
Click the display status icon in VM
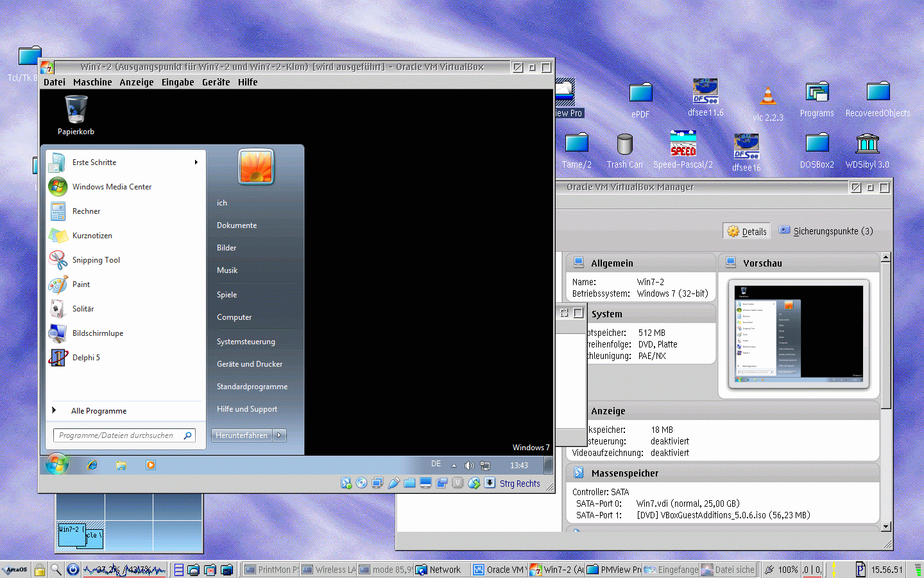point(425,483)
